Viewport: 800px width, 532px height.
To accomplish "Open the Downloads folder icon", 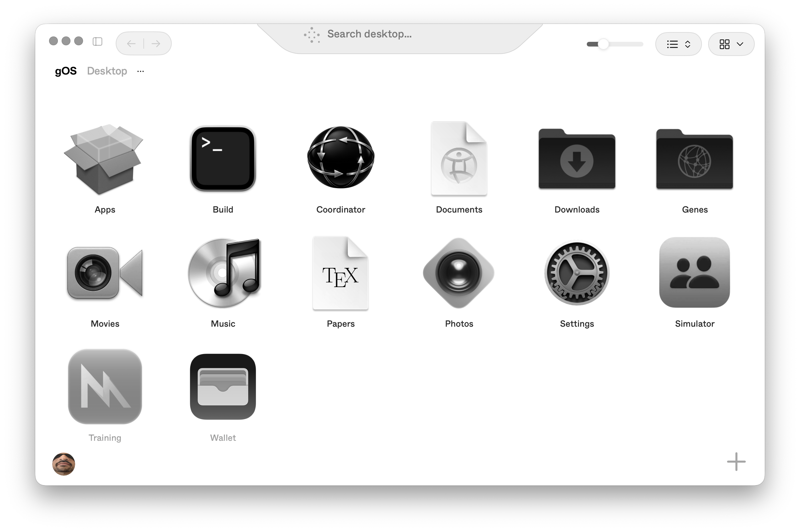I will point(577,159).
